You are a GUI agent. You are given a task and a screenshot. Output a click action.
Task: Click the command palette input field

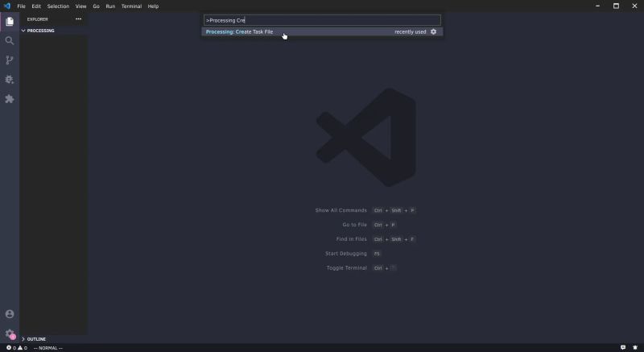[x=322, y=20]
